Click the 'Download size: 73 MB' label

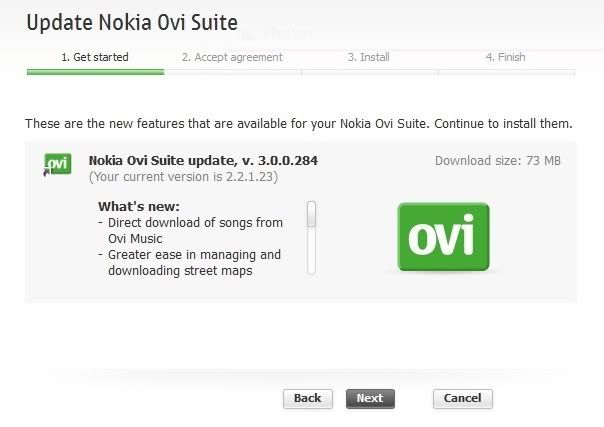point(497,160)
